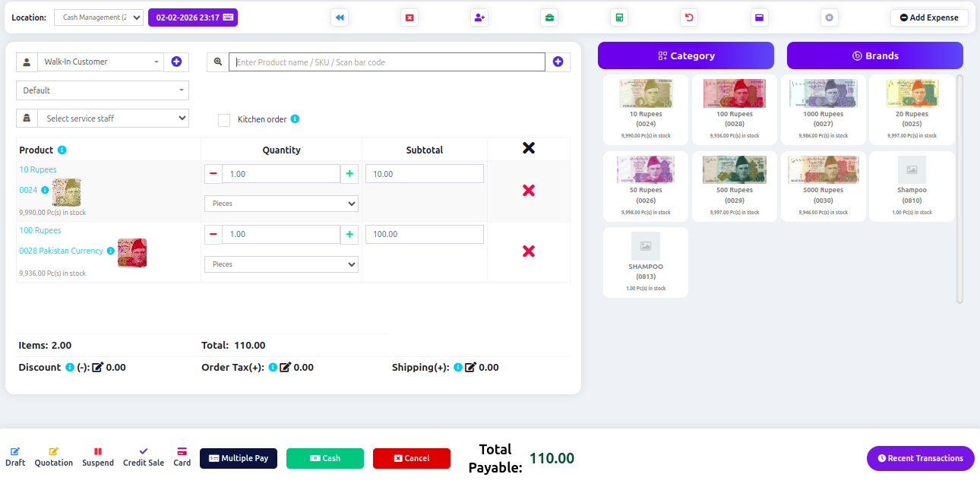Increase 10 Rupees quantity with plus
980x490 pixels.
click(x=349, y=174)
